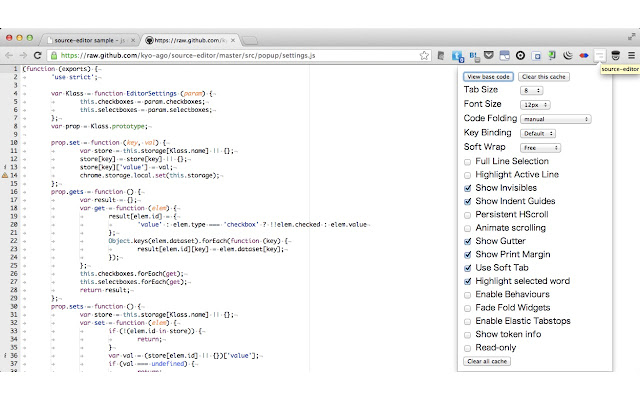640x400 pixels.
Task: Click the info marker on line 13
Action: coord(5,167)
